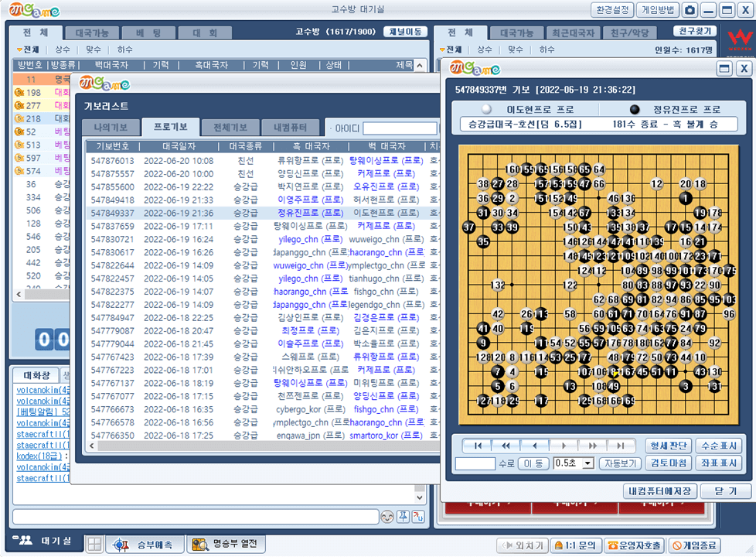Sort by the 기보번호 column header

(113, 146)
